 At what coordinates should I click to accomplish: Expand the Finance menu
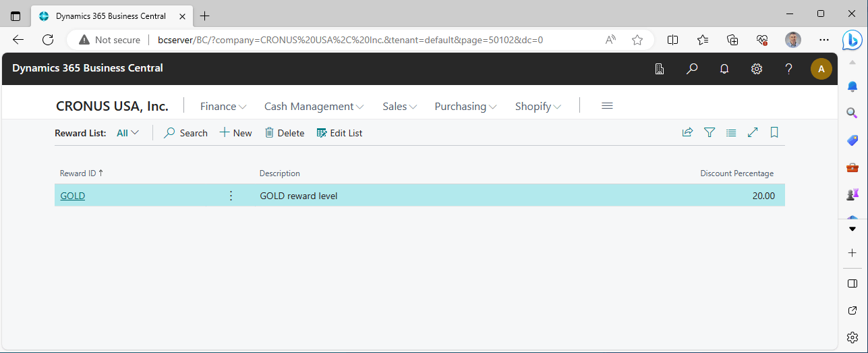tap(223, 107)
